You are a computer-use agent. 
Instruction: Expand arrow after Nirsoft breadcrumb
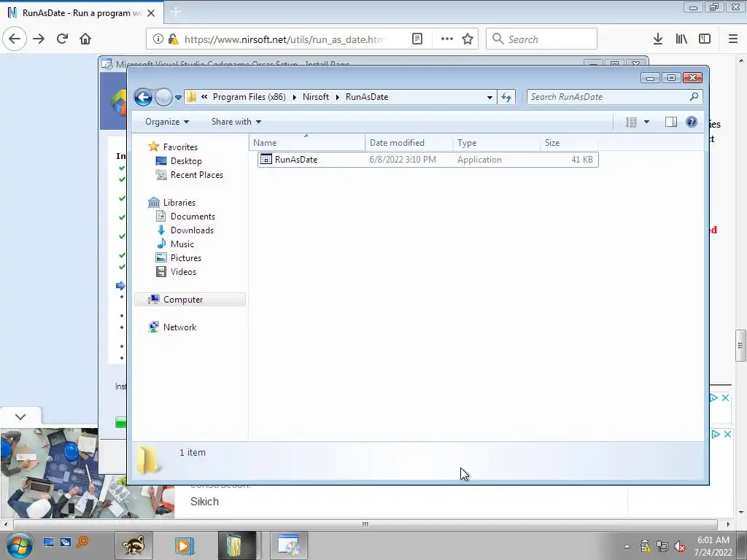click(x=337, y=97)
